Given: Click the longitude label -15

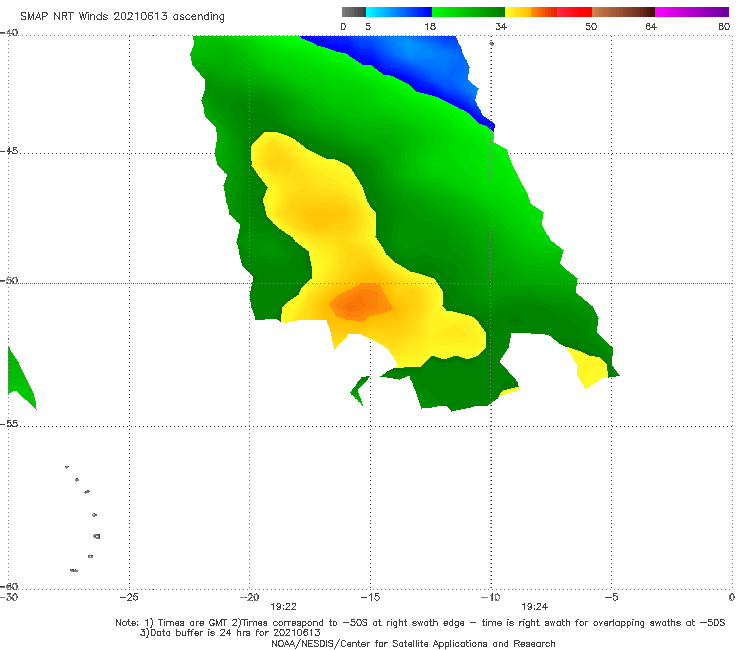Looking at the screenshot, I should point(370,597).
